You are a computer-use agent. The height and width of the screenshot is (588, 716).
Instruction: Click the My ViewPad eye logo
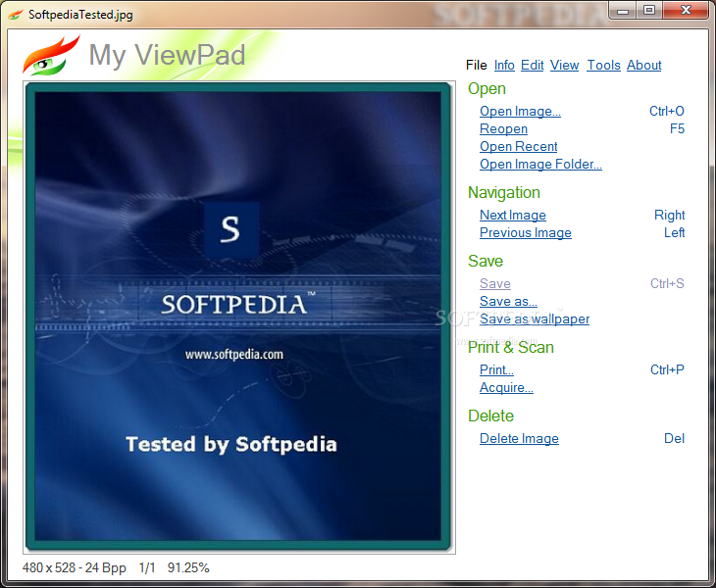(x=51, y=56)
